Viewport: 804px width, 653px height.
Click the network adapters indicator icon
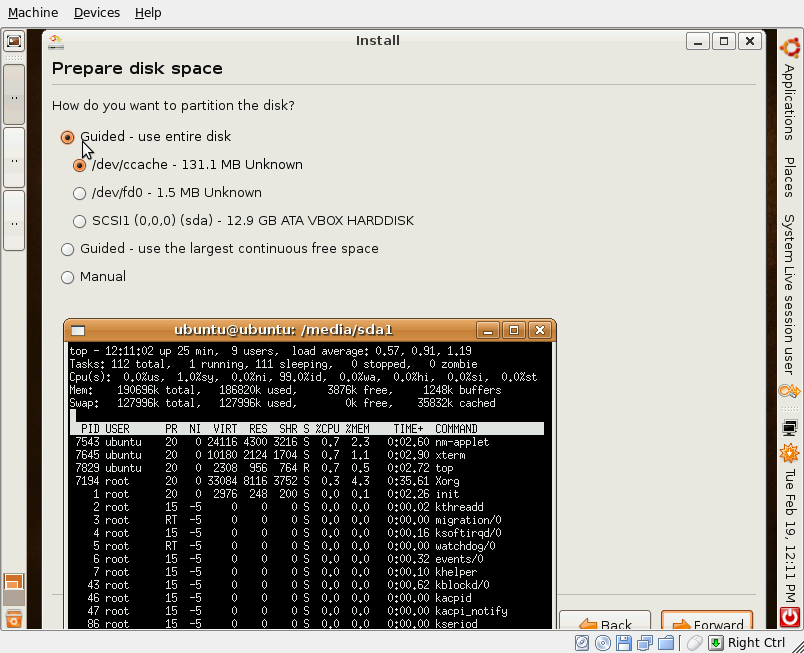click(645, 643)
